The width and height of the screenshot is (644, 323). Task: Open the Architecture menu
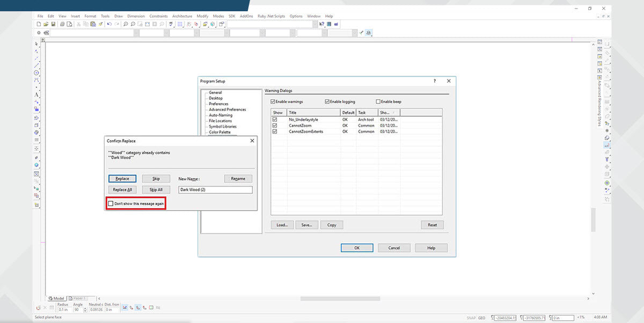click(182, 16)
